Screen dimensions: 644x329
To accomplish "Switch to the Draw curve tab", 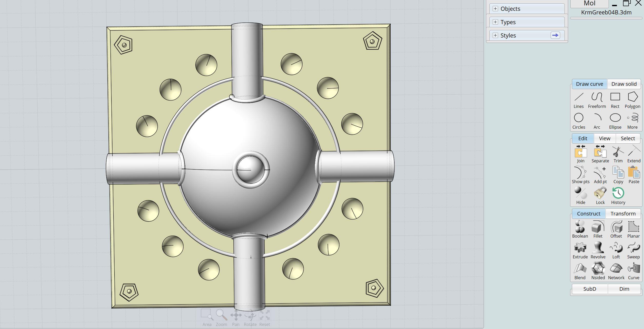I will [589, 84].
